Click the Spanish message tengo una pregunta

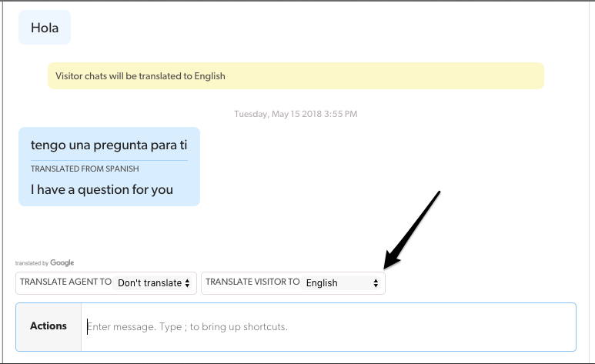pos(109,145)
